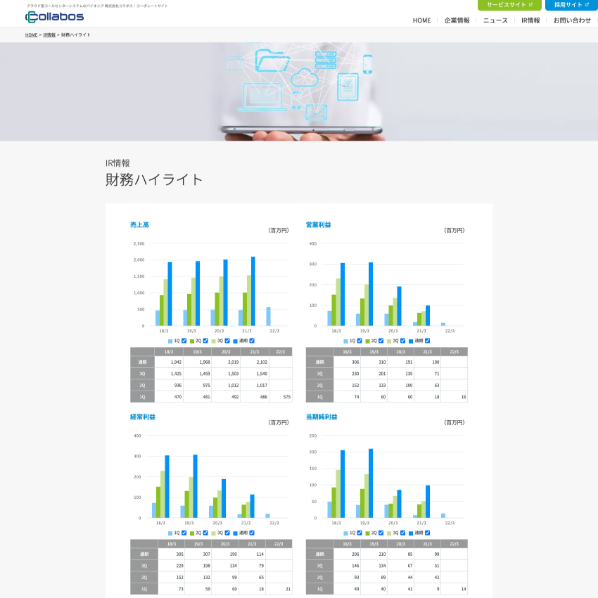The image size is (598, 598).
Task: Toggle the 3Q checkbox under 経常利益 chart
Action: pos(227,533)
